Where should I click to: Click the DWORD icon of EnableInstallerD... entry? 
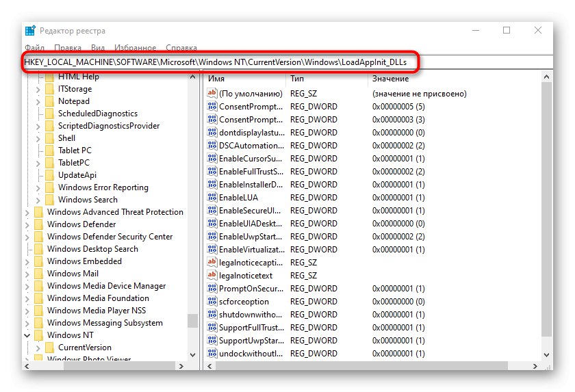pos(212,184)
